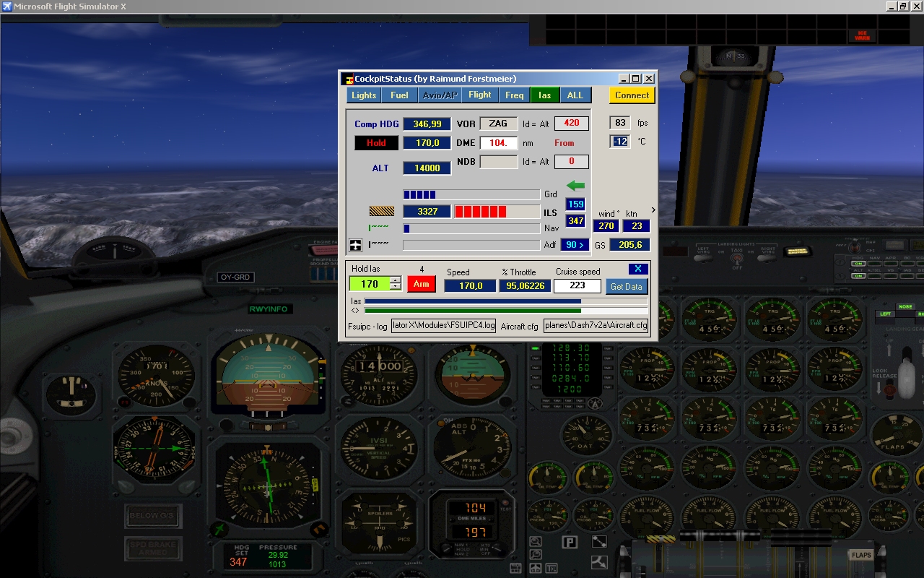Viewport: 924px width, 578px height.
Task: Open the radio stack panel icon at bottom
Action: point(515,569)
